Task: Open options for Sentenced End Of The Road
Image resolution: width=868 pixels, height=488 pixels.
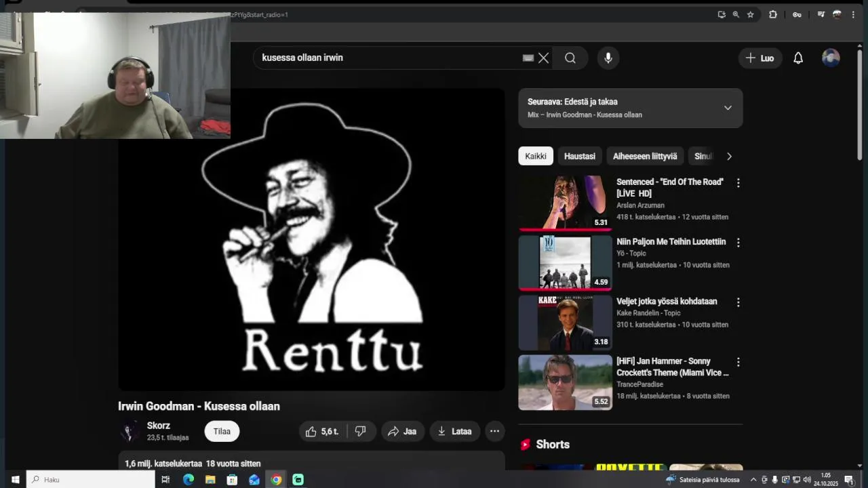Action: tap(738, 183)
